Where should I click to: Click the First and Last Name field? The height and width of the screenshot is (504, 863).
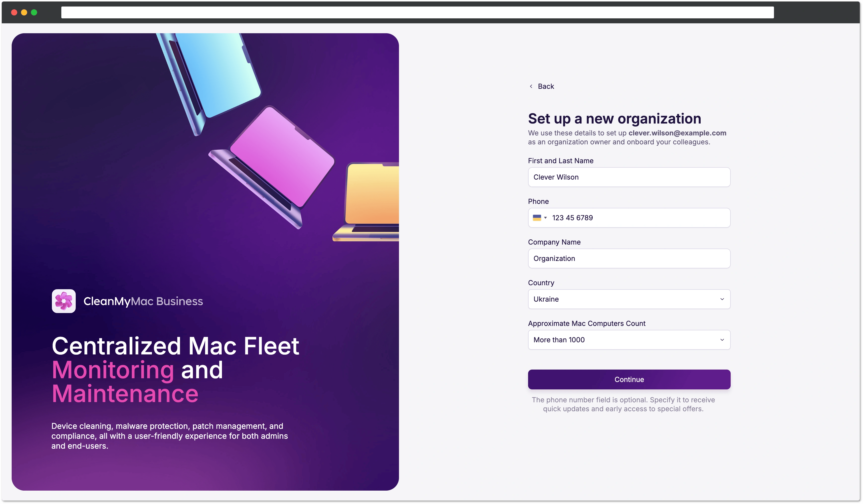pyautogui.click(x=629, y=177)
